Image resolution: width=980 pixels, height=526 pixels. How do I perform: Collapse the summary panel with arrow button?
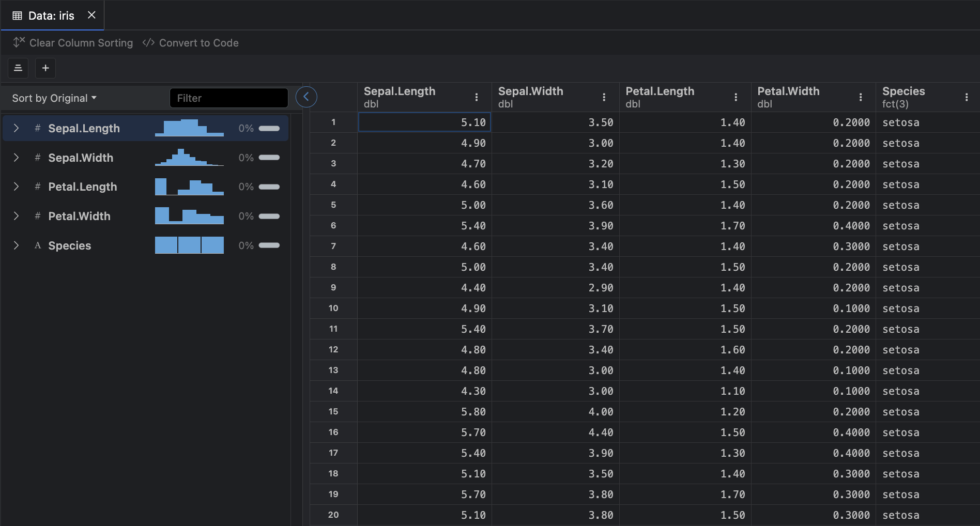tap(306, 97)
